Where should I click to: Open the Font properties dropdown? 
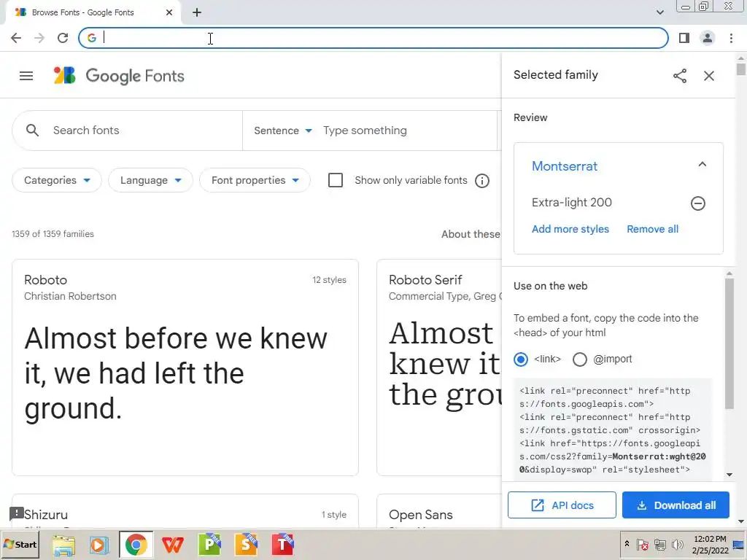[255, 181]
